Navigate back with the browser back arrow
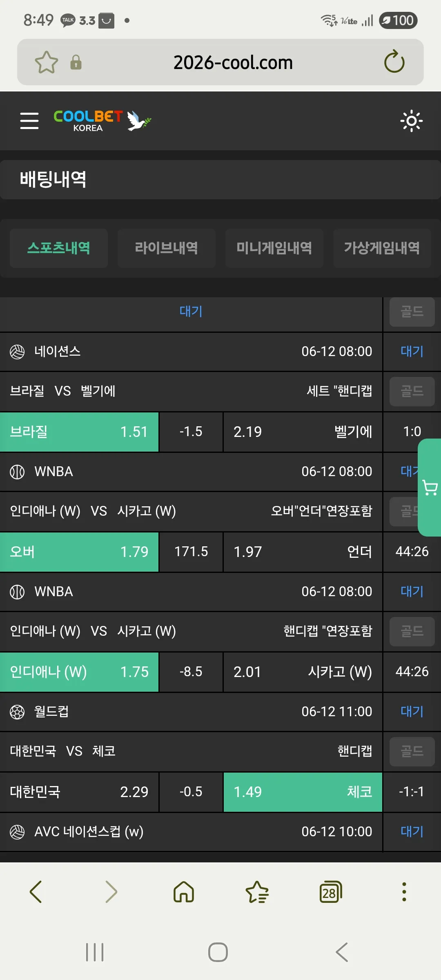The height and width of the screenshot is (980, 441). pos(36,892)
